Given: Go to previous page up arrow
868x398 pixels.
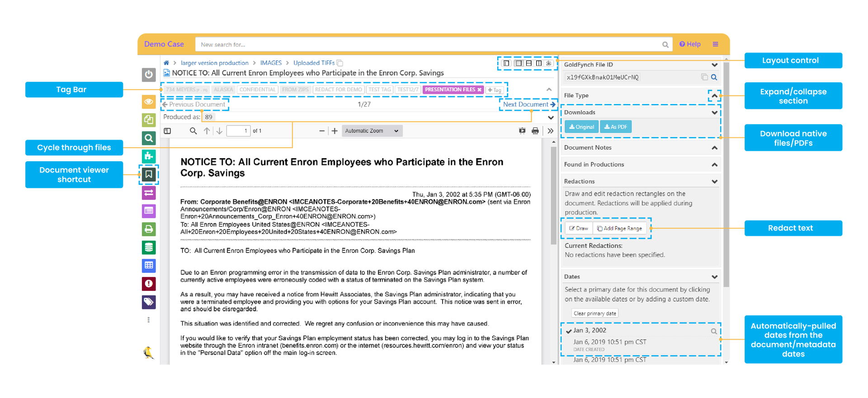Looking at the screenshot, I should point(207,131).
